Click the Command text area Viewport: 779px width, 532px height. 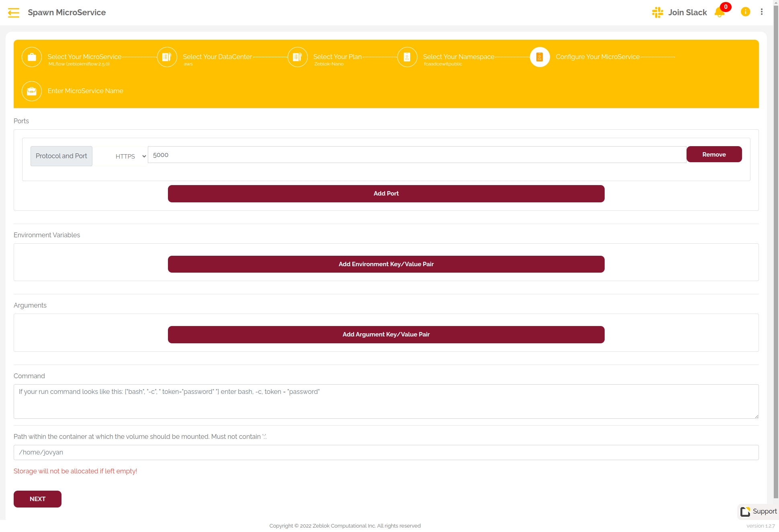tap(386, 402)
